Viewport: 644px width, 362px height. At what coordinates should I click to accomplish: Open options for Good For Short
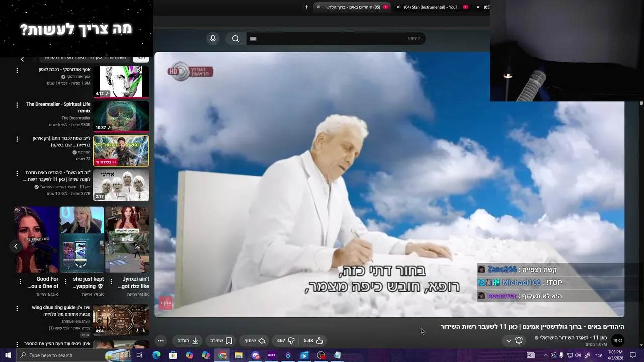21,281
